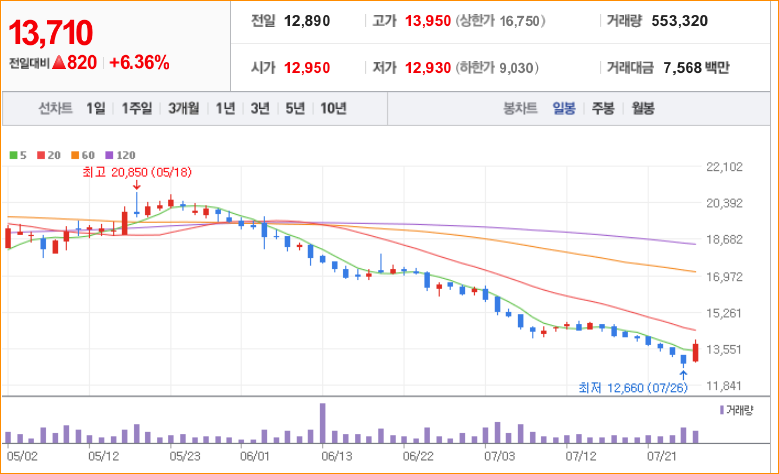This screenshot has height=474, width=779.
Task: Click the +6.36% change rate
Action: click(x=139, y=63)
